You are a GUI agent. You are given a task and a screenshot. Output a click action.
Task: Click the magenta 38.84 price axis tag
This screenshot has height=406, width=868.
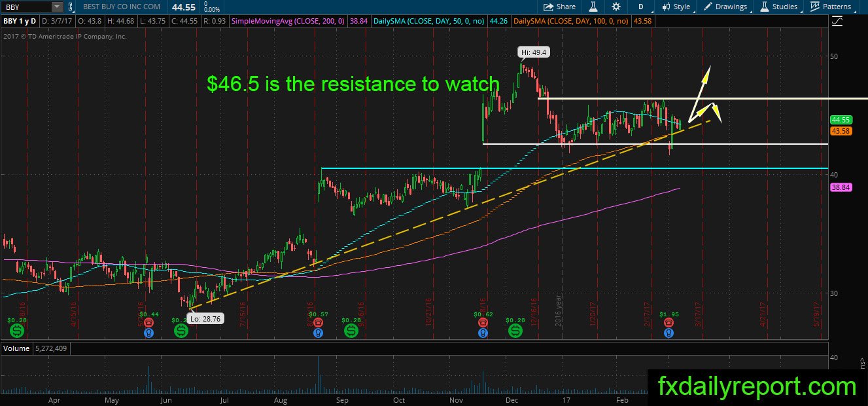point(840,187)
